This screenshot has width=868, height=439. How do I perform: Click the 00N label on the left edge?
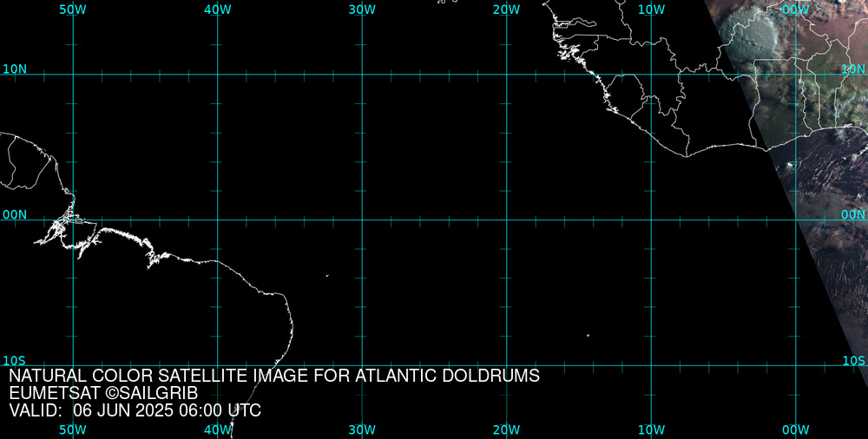tap(15, 215)
